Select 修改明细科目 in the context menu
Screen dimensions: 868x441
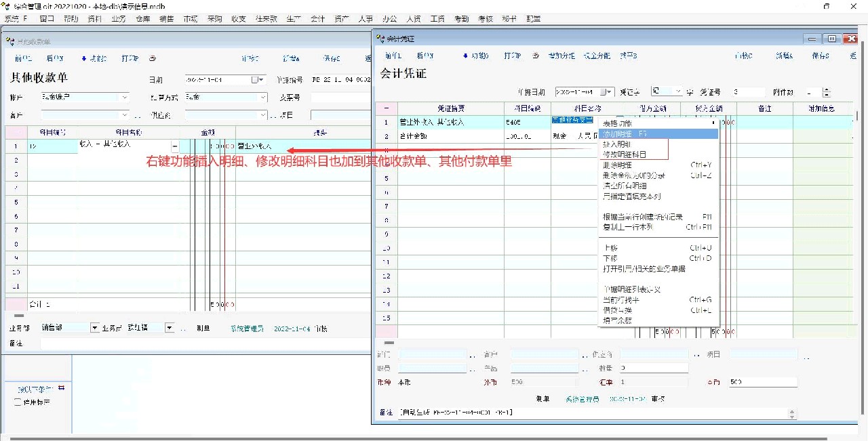point(625,154)
